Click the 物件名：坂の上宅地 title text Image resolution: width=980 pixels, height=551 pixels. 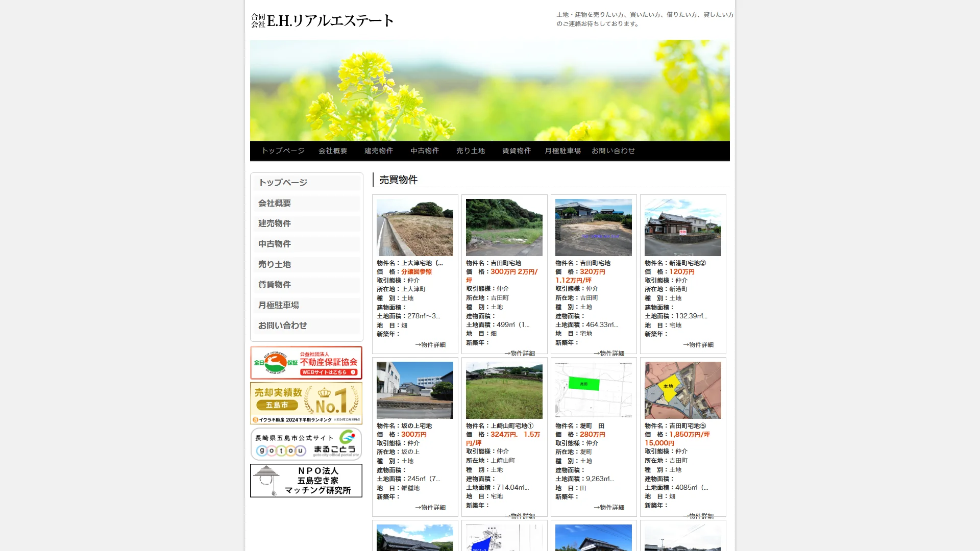pos(404,426)
